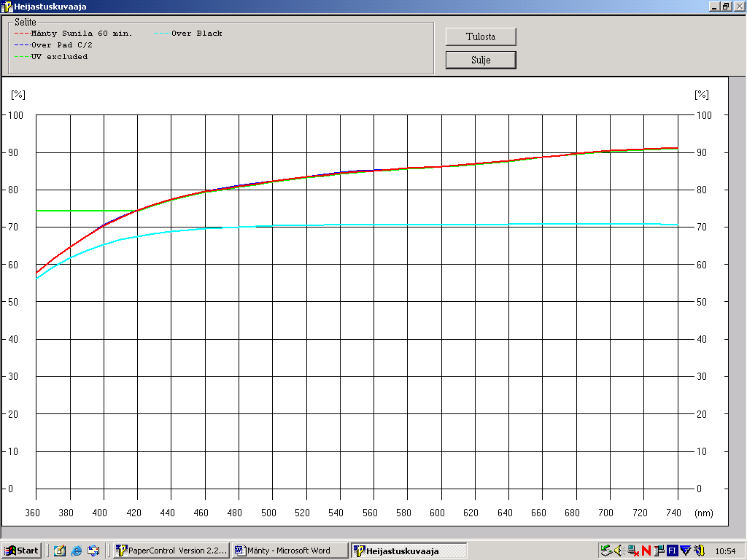Open the FI language indicator

tap(672, 551)
